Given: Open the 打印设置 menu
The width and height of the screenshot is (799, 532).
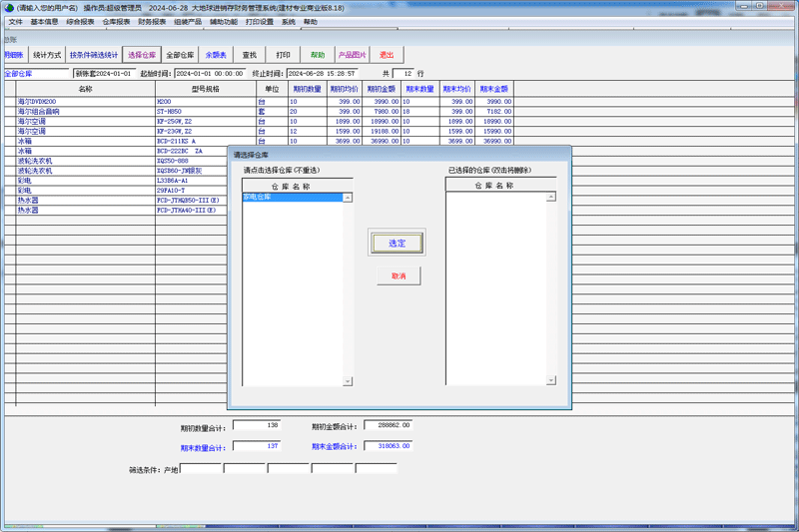Looking at the screenshot, I should tap(260, 22).
